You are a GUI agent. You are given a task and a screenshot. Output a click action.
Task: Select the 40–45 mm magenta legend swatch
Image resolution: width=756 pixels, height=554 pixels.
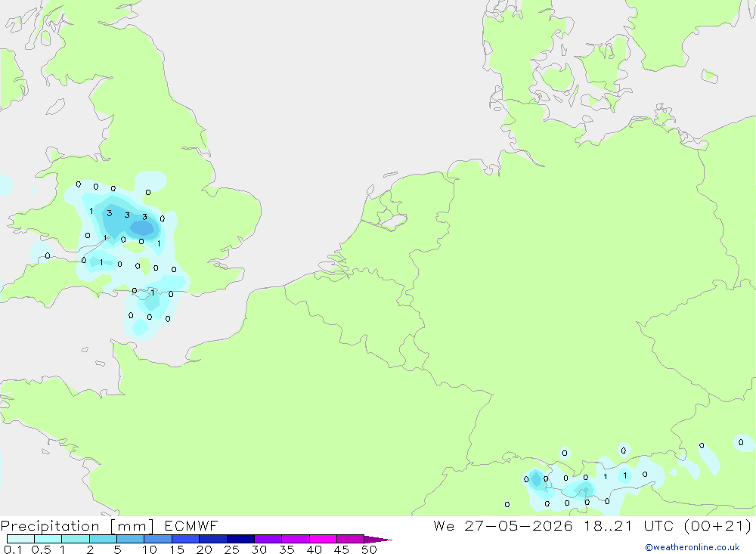323,539
